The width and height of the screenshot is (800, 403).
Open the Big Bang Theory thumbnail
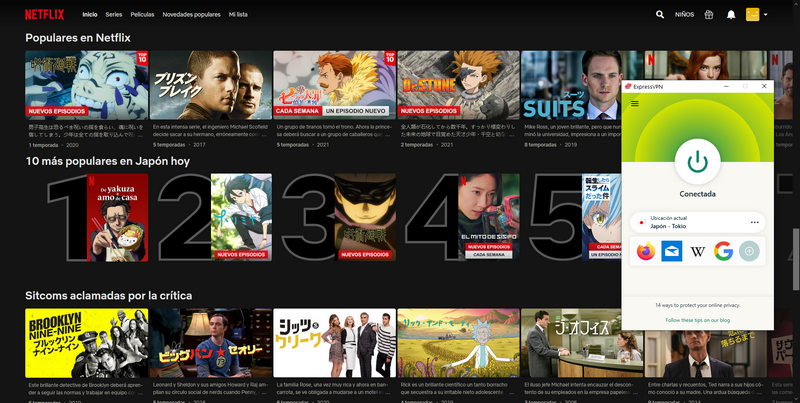[211, 343]
